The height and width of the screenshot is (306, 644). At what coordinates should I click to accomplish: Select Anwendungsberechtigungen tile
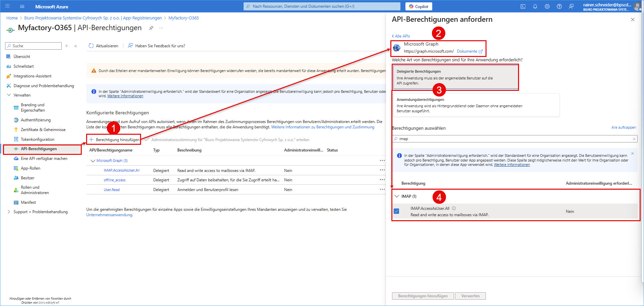point(476,105)
